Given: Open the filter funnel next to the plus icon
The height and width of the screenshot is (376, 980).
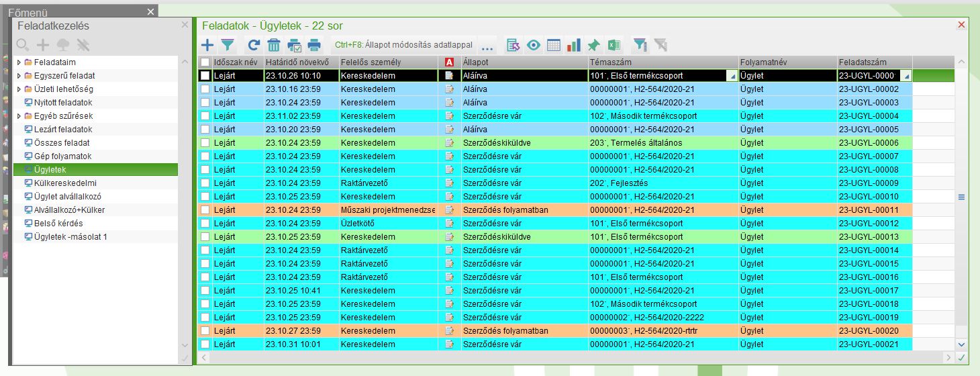Looking at the screenshot, I should [228, 45].
